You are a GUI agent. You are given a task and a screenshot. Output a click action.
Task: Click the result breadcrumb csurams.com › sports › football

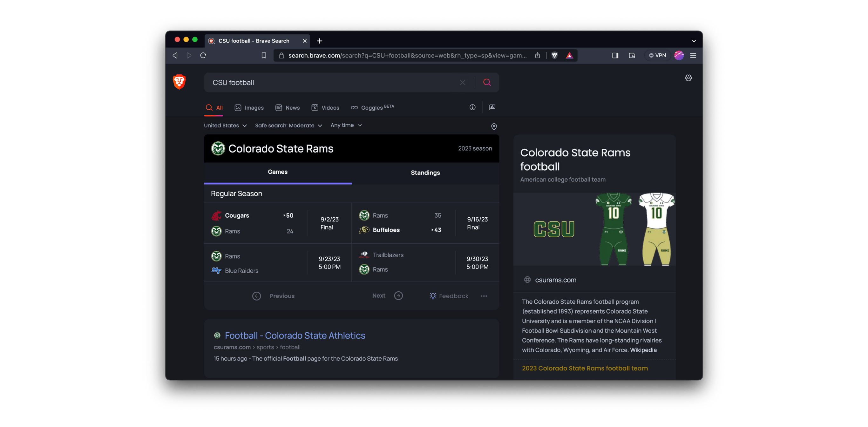pyautogui.click(x=257, y=347)
